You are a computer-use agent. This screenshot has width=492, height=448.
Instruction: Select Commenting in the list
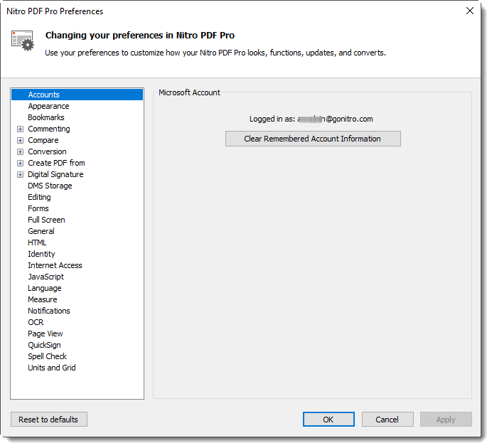click(49, 129)
